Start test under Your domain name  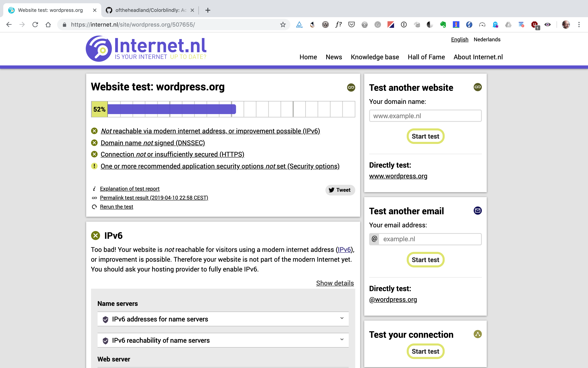tap(425, 136)
